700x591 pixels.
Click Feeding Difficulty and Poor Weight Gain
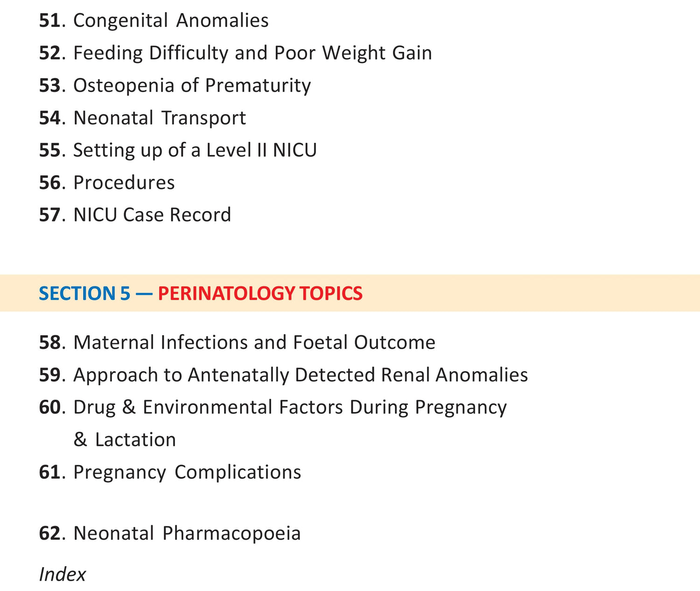252,53
